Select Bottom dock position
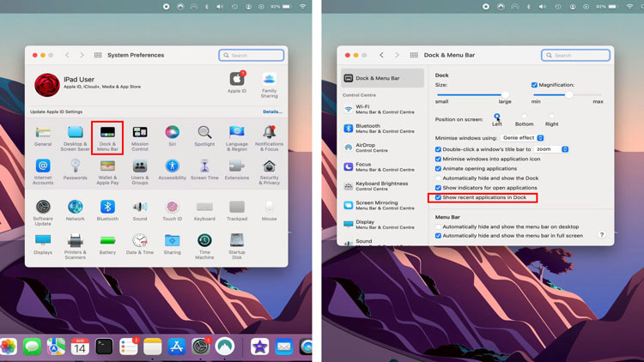 coord(524,117)
